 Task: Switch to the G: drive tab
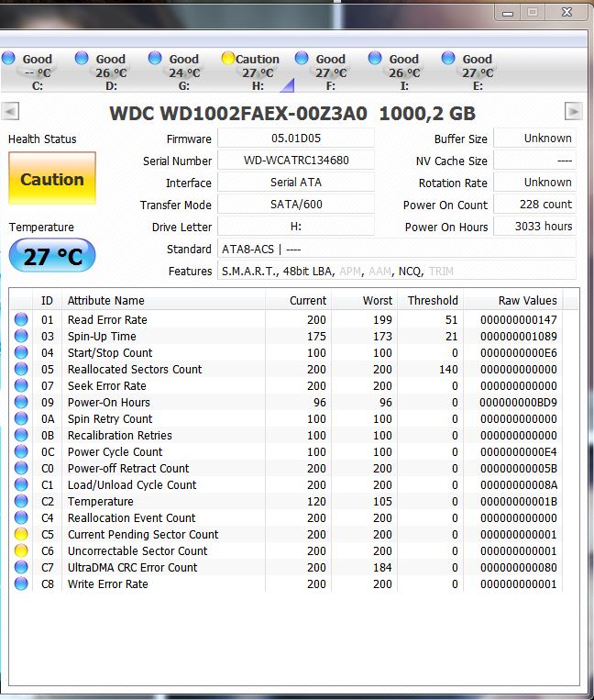175,72
